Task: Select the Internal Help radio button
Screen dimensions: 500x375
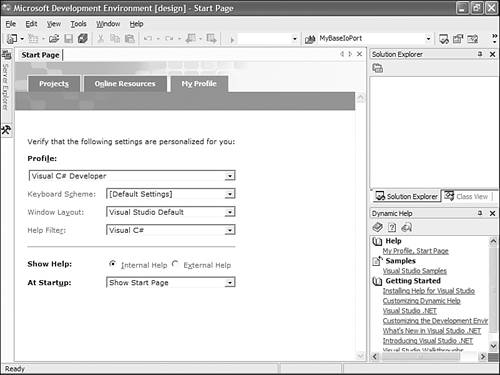Action: pos(113,264)
